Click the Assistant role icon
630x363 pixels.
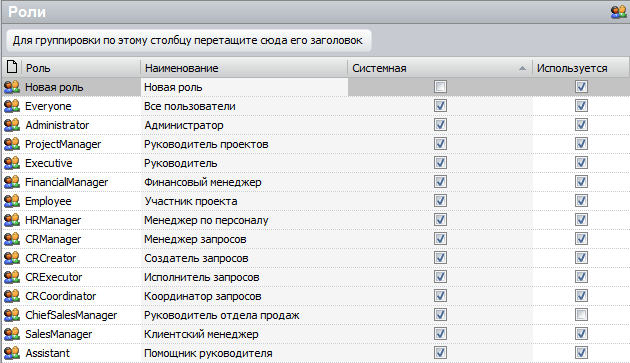tap(12, 353)
